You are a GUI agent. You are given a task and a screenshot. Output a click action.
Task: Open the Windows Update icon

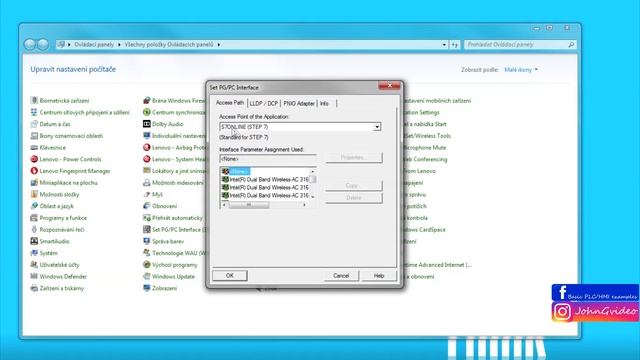pyautogui.click(x=147, y=276)
